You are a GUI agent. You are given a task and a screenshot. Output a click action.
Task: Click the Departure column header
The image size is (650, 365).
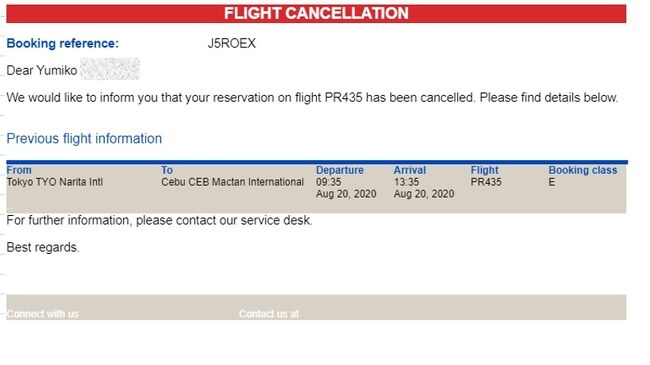click(x=340, y=170)
